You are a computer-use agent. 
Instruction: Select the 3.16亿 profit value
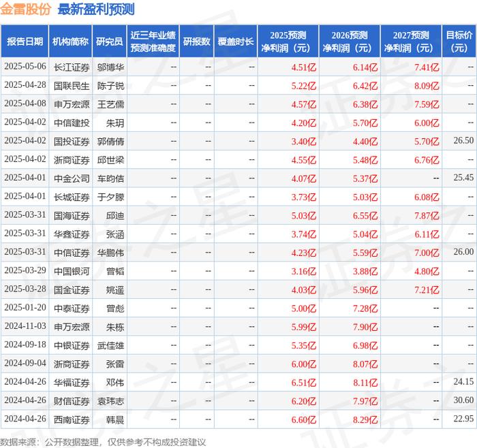(x=304, y=271)
